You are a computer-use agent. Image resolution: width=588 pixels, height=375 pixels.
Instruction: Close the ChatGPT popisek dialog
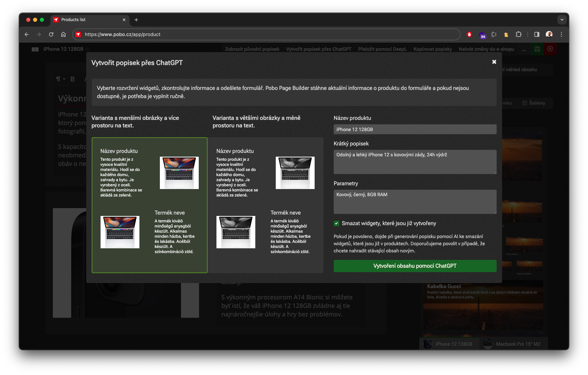tap(494, 62)
